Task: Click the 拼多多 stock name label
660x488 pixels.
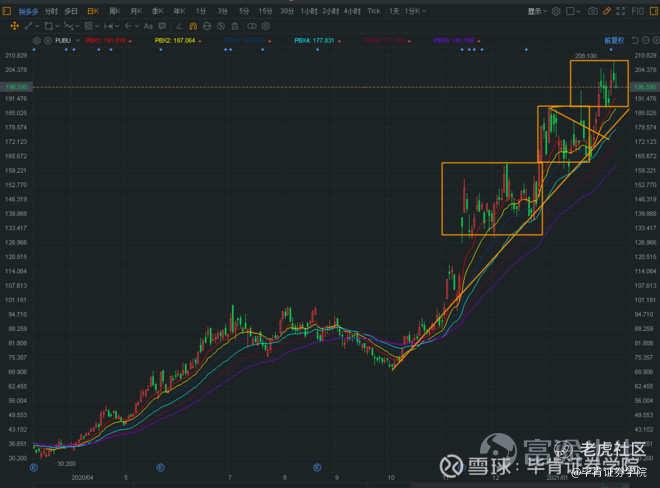Action: point(29,11)
